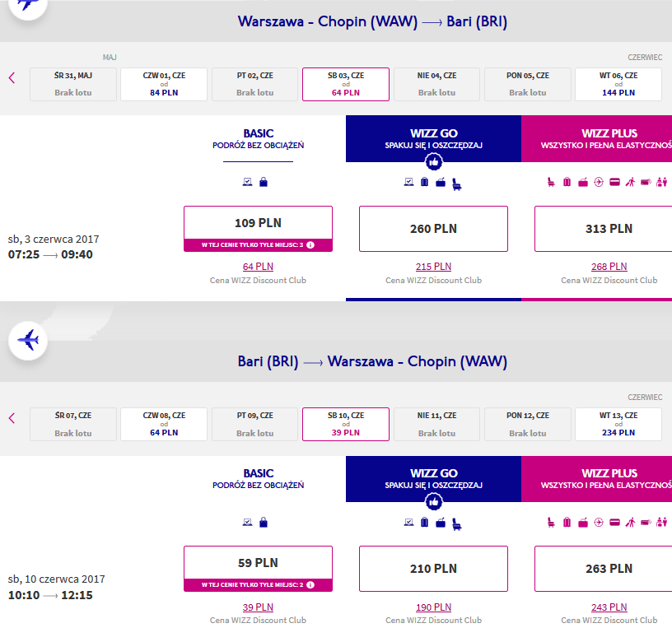This screenshot has height=628, width=672.
Task: Click the airport check-in plane circle icon, outbound WIZZ PLUS
Action: pos(599,182)
